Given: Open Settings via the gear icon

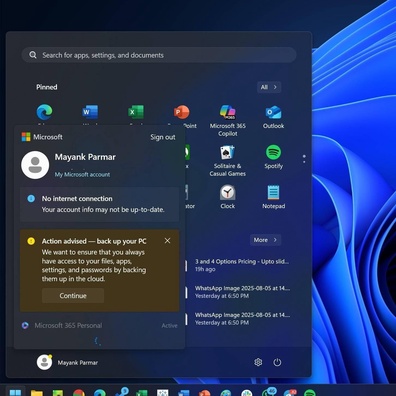Looking at the screenshot, I should [x=258, y=362].
